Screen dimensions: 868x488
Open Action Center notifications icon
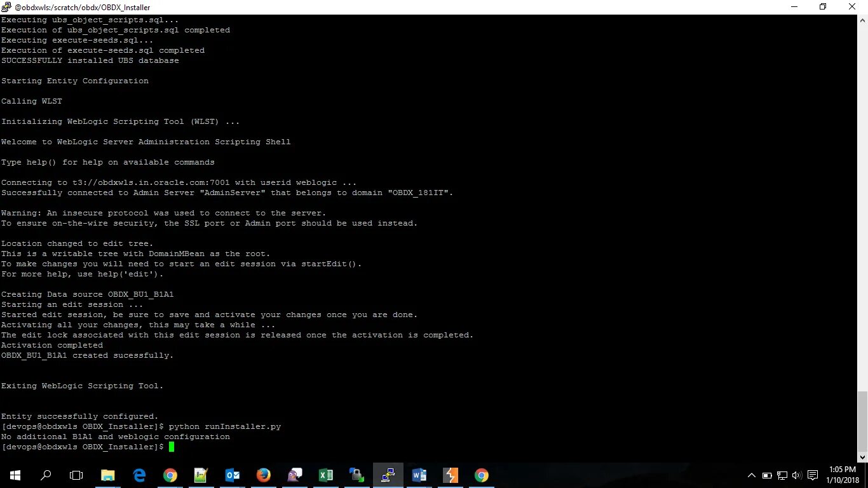pos(813,475)
